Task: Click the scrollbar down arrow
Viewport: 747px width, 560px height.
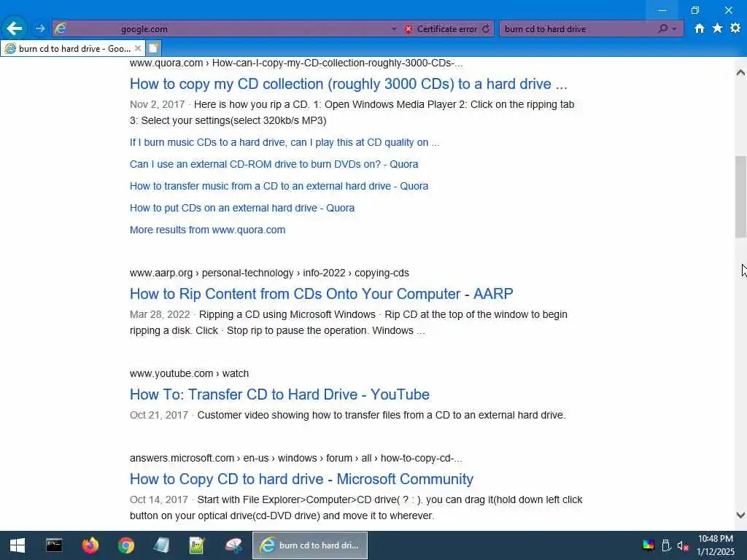Action: coord(740,515)
